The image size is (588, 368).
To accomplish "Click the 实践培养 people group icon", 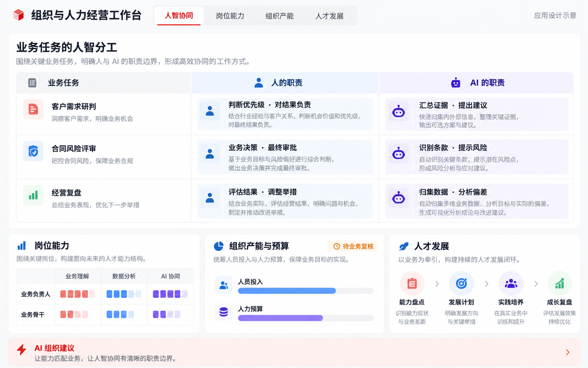I will coord(511,284).
